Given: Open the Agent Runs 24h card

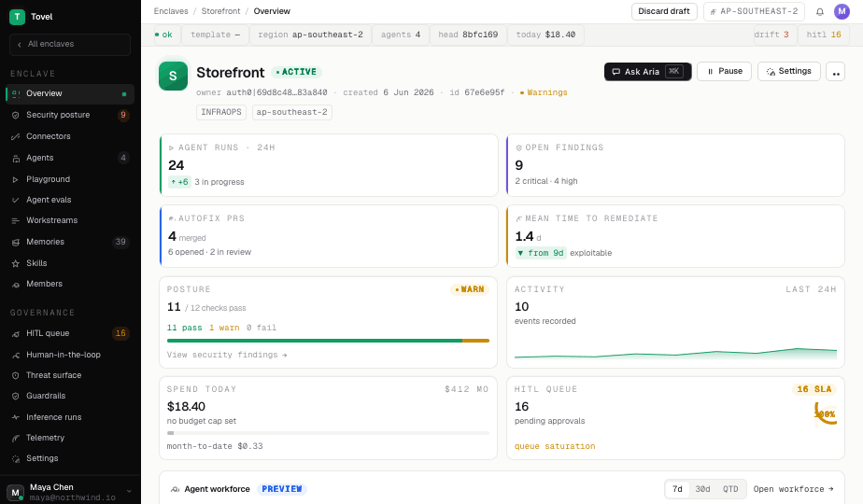Looking at the screenshot, I should (329, 165).
